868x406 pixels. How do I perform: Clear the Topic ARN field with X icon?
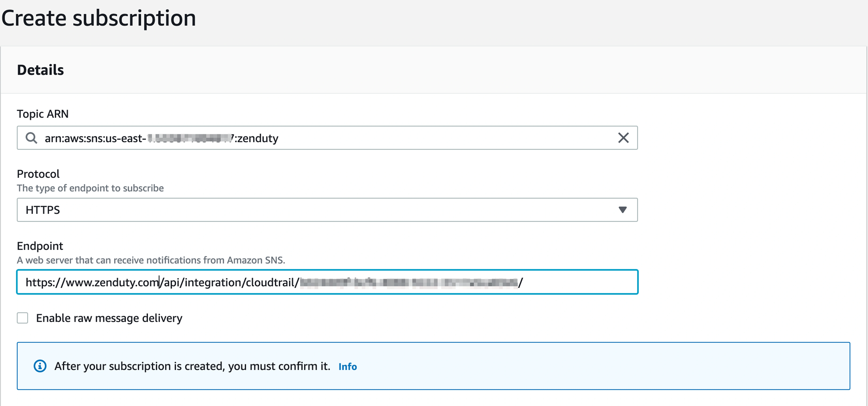pos(623,138)
